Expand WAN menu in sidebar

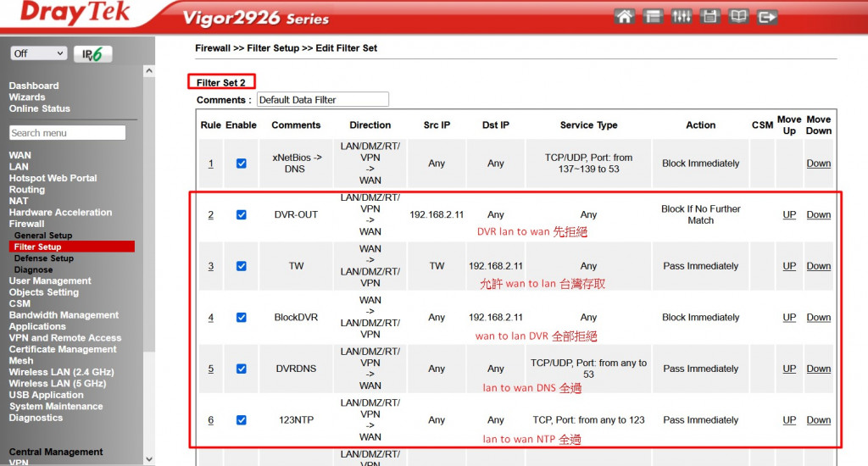pyautogui.click(x=20, y=156)
